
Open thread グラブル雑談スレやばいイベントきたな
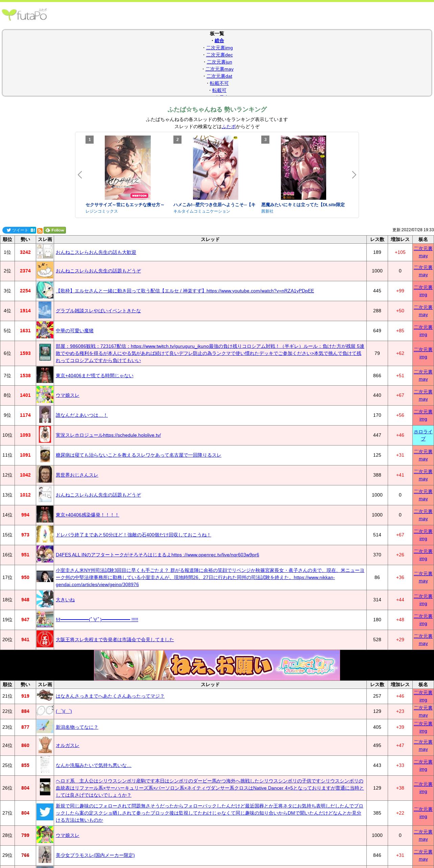pos(98,311)
